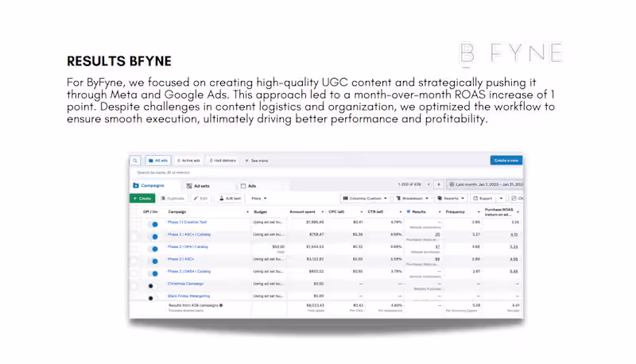636x364 pixels.
Task: Click the Export button
Action: point(483,199)
